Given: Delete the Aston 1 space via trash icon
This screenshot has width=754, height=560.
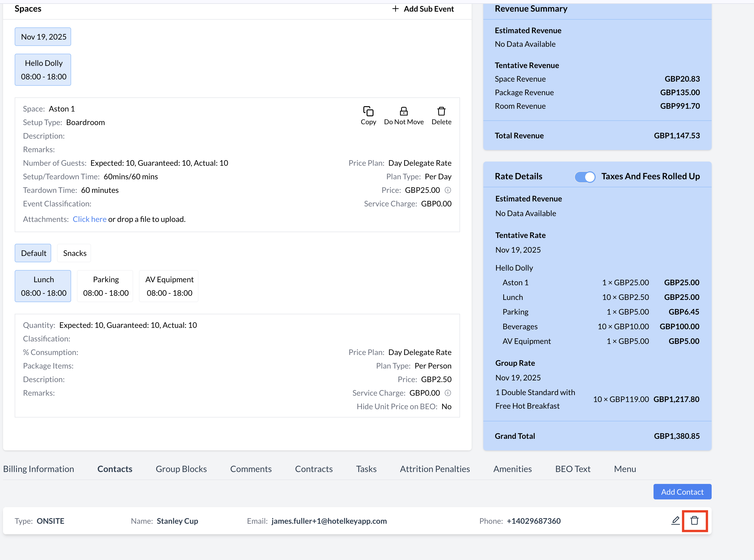Looking at the screenshot, I should pos(441,111).
